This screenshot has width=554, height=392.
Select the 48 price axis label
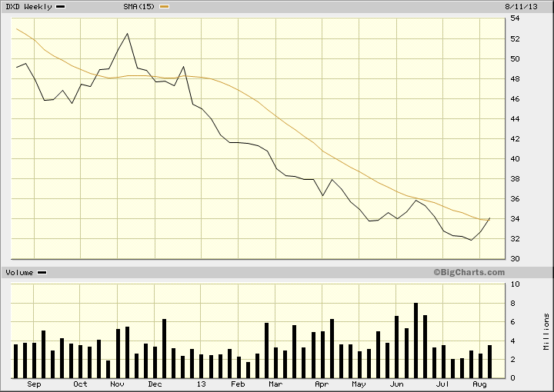(515, 79)
